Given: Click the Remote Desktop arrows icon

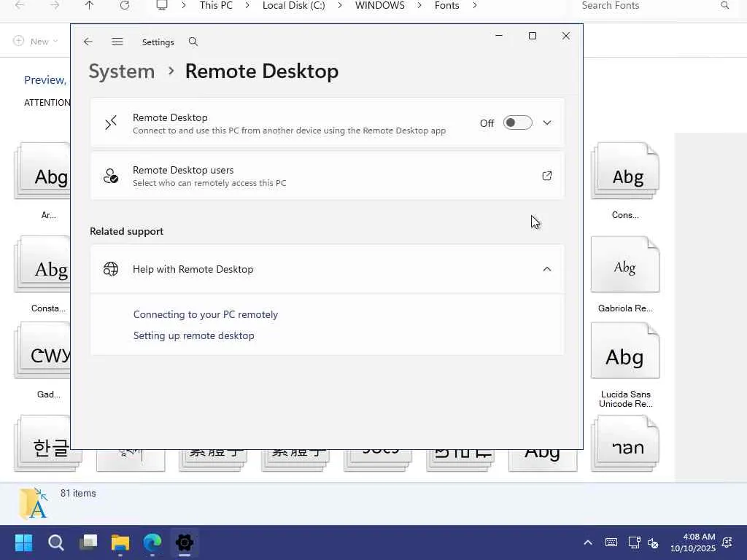Looking at the screenshot, I should click(x=111, y=122).
